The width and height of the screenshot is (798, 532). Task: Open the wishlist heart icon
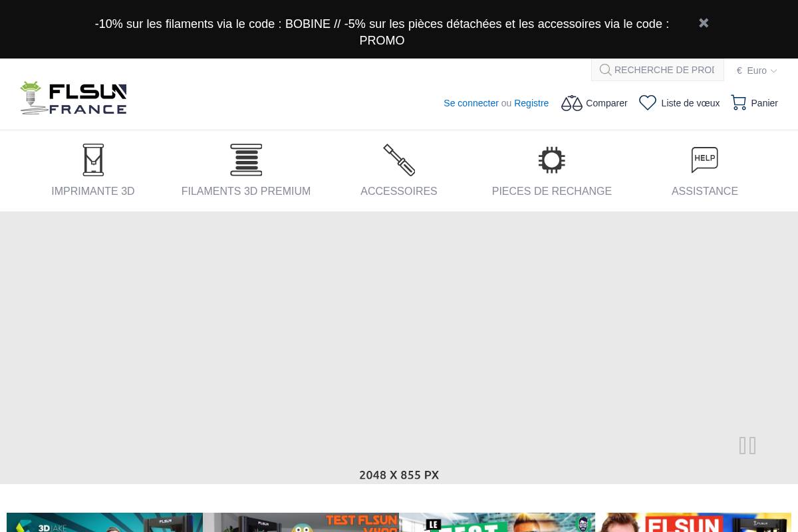(648, 103)
